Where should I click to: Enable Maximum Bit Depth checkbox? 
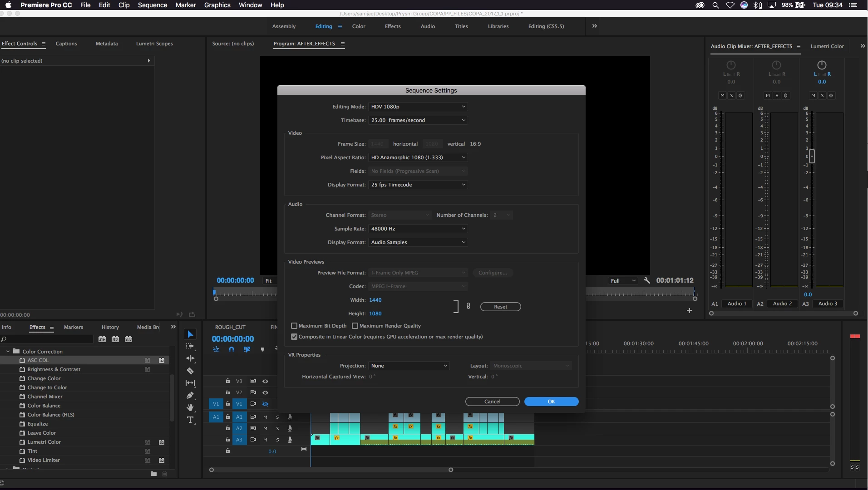(x=294, y=326)
